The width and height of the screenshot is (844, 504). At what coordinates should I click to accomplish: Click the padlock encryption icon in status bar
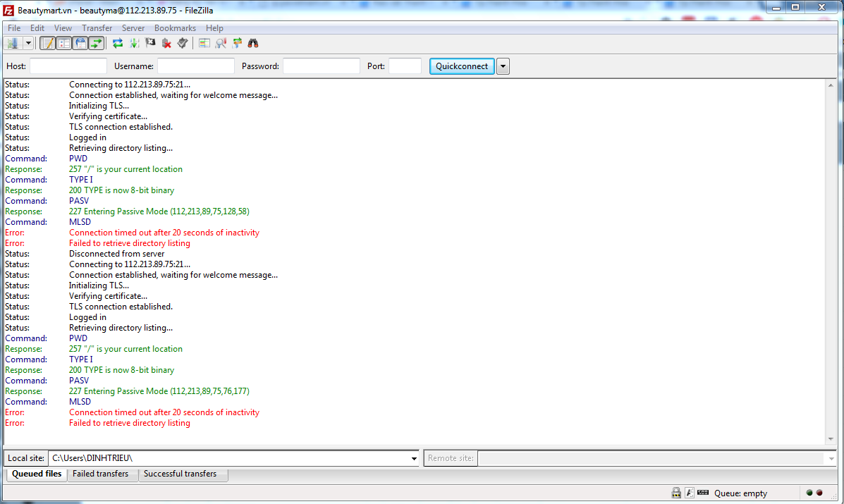pos(676,493)
